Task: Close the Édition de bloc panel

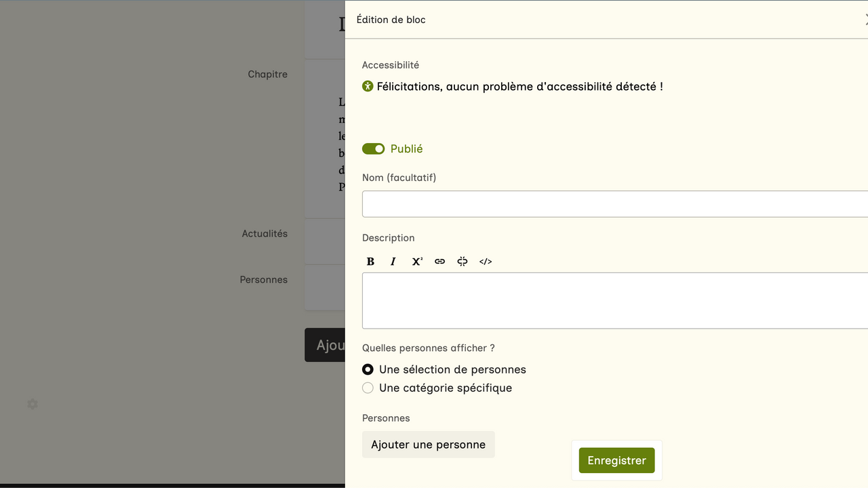Action: (x=865, y=20)
